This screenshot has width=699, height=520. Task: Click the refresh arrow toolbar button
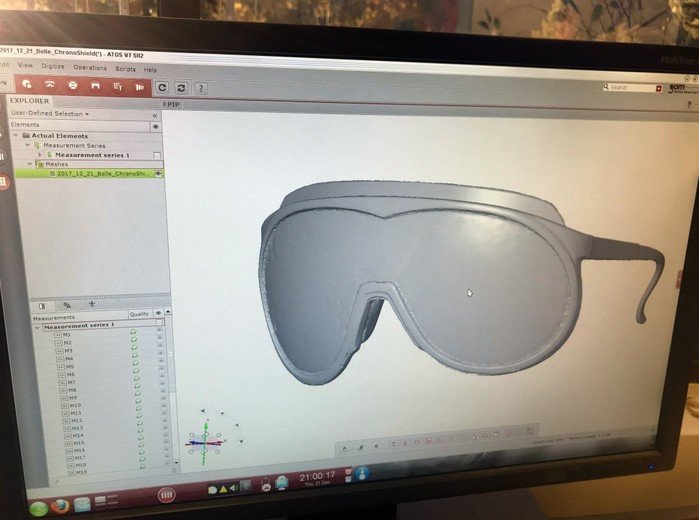(x=162, y=87)
